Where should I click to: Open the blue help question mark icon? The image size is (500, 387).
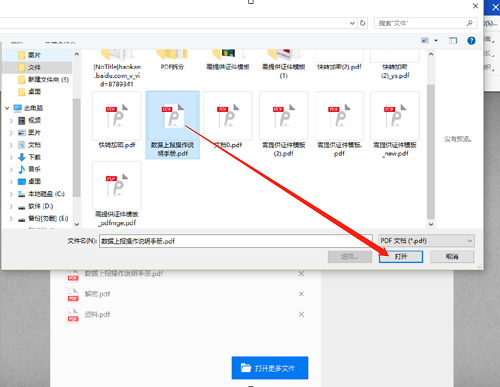coord(471,41)
